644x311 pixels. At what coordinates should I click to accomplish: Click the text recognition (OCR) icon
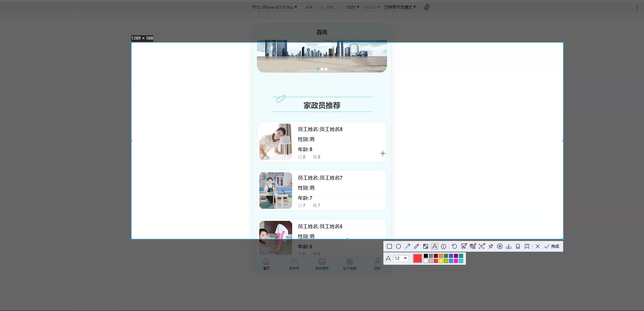point(482,246)
